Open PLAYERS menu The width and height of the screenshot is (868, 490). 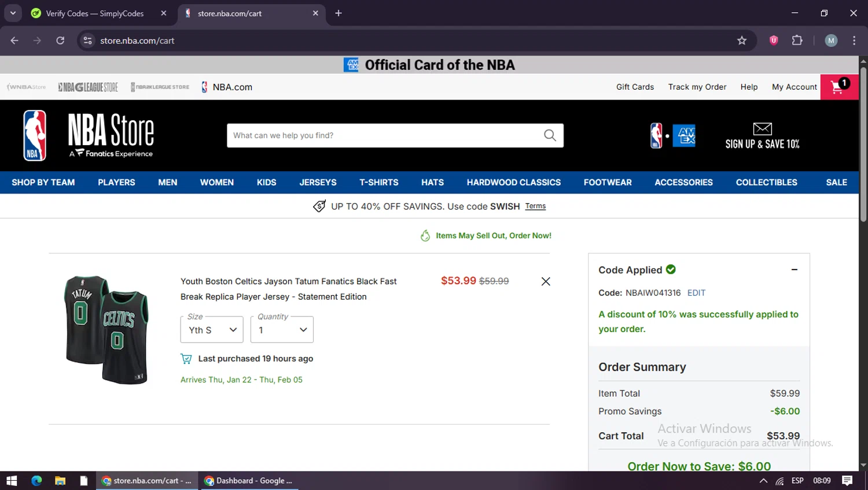click(116, 182)
